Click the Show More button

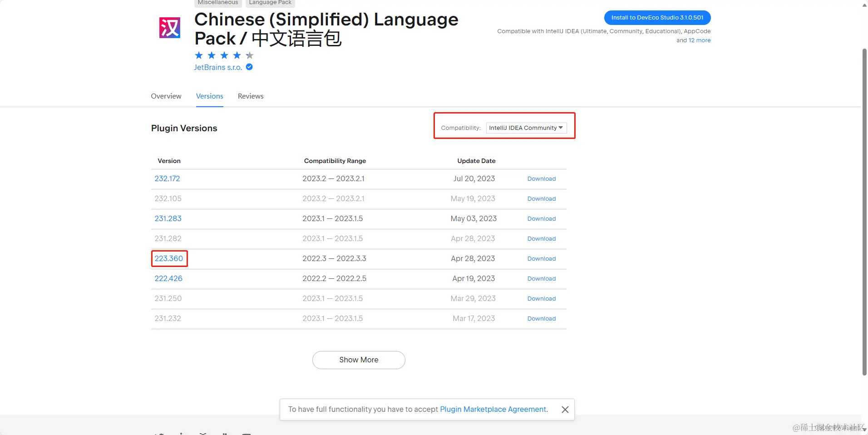pos(359,360)
